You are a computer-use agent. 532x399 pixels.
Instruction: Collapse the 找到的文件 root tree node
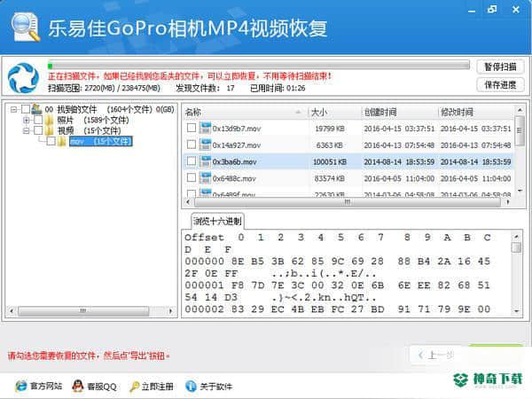[13, 109]
